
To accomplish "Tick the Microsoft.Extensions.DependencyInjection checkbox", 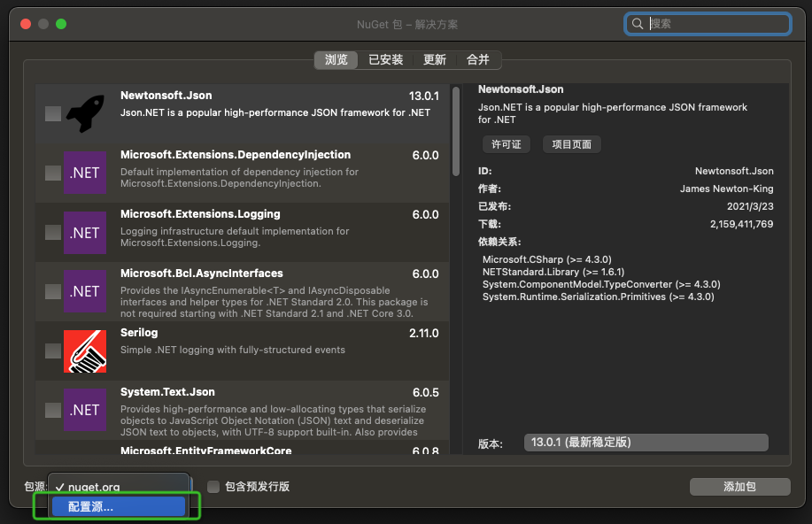I will pos(53,173).
